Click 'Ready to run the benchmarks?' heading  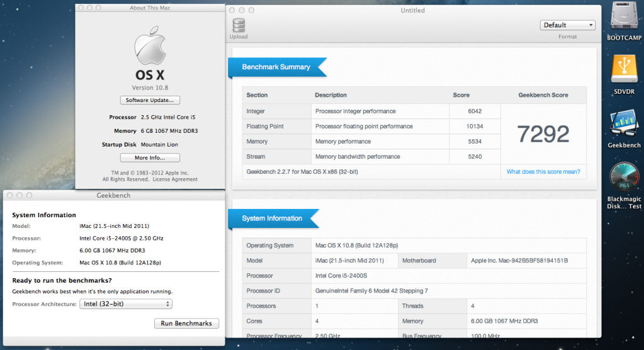pos(62,281)
